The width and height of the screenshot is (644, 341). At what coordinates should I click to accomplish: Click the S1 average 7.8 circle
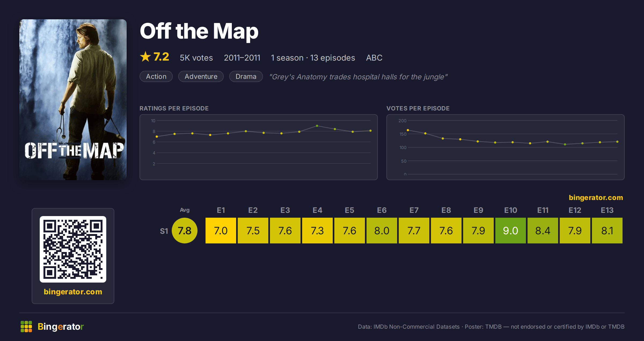185,231
